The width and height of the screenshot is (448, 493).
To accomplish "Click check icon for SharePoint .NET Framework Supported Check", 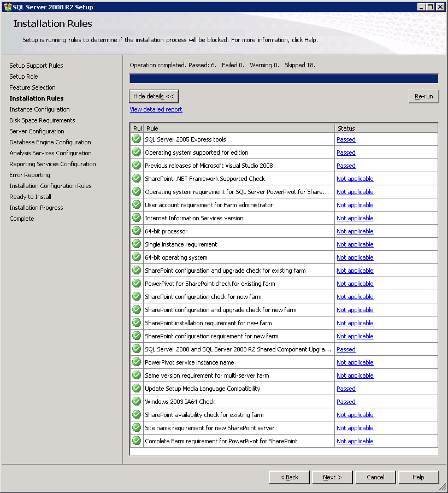I will click(137, 179).
